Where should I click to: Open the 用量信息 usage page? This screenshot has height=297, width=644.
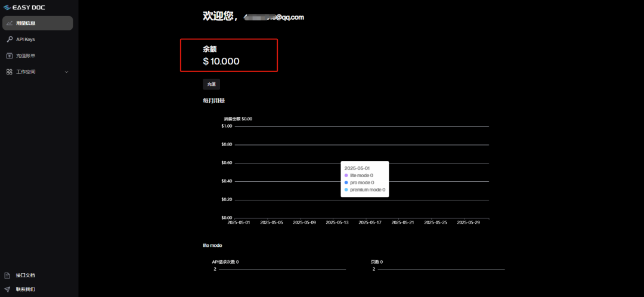pyautogui.click(x=38, y=23)
